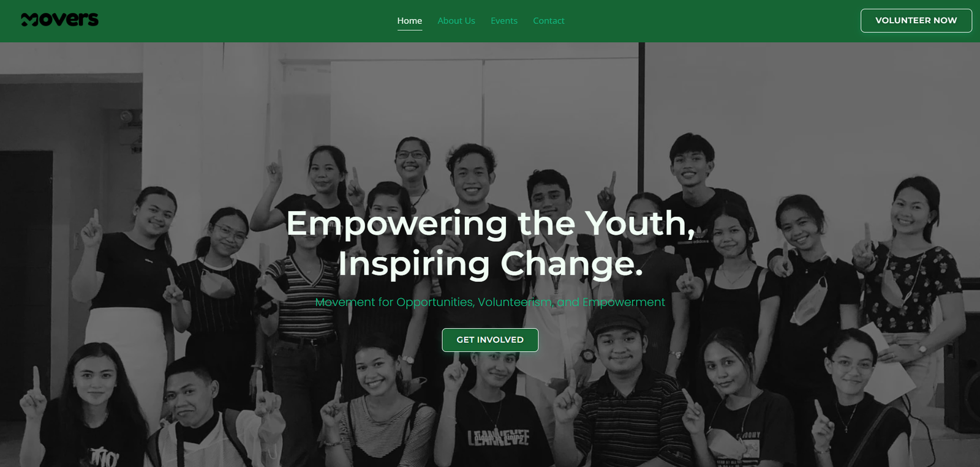Click the loudspeaker at the photo's right edge
Image resolution: width=980 pixels, height=467 pixels.
tap(962, 372)
